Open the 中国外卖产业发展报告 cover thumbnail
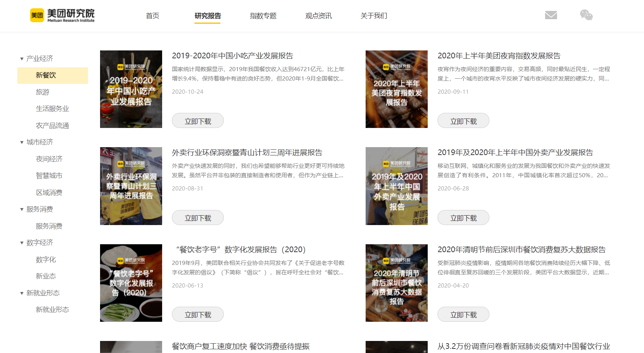This screenshot has width=644, height=353. [x=396, y=186]
